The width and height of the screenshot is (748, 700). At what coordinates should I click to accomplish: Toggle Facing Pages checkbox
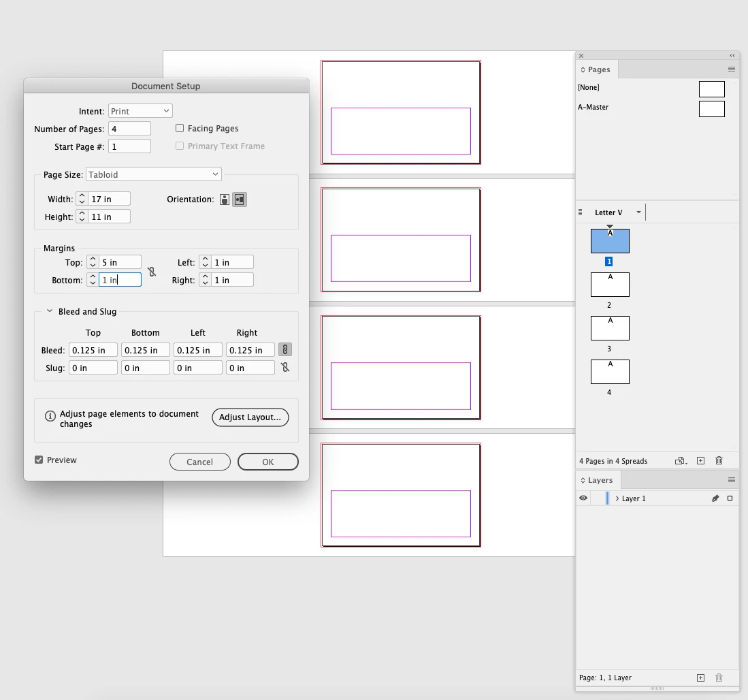click(x=180, y=128)
